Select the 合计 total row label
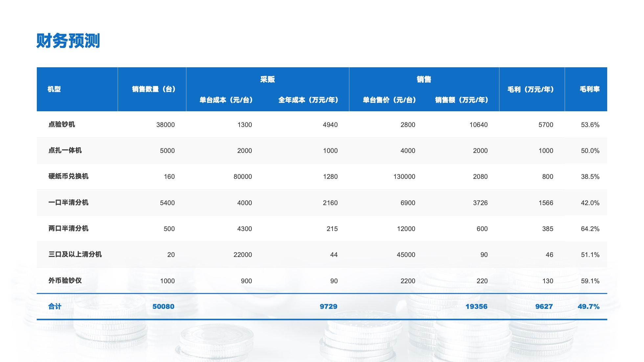 [x=55, y=307]
